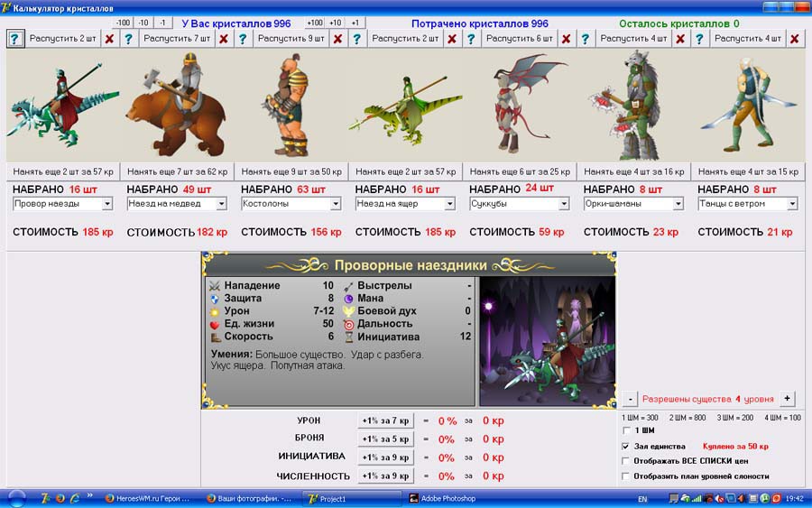The width and height of the screenshot is (812, 508).
Task: Open the Суккубы dropdown
Action: coord(564,204)
